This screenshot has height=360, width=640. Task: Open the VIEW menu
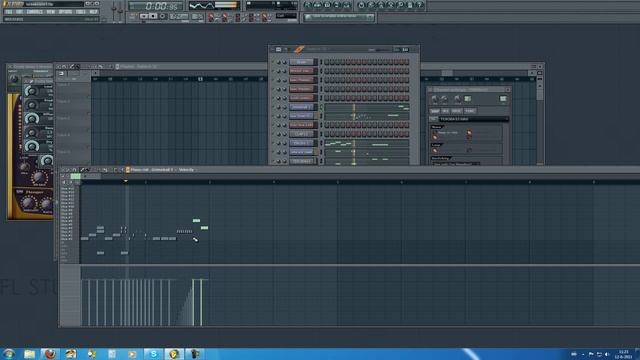51,12
